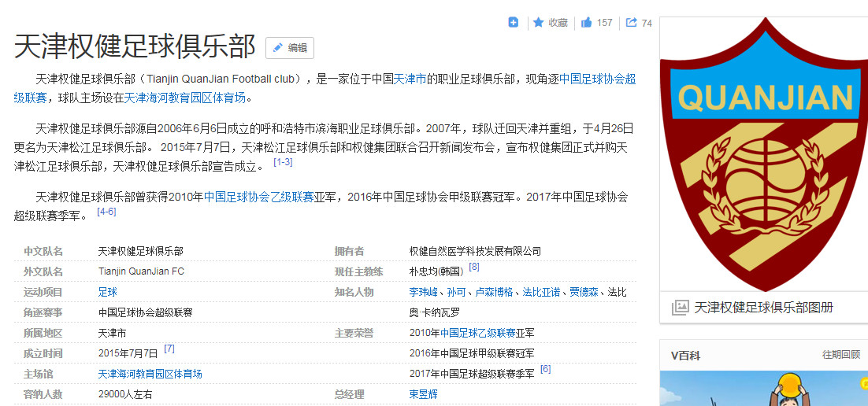Click the 主要荣誉 field label
This screenshot has height=406, width=868.
pyautogui.click(x=354, y=333)
